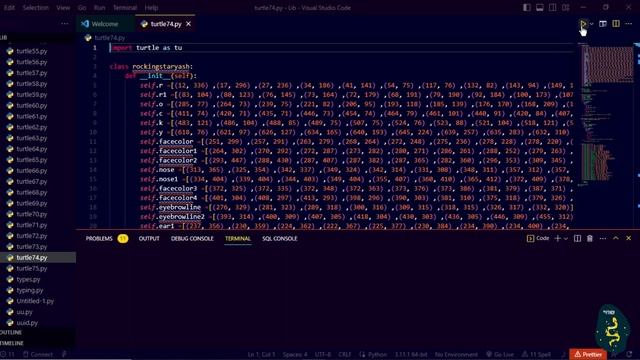This screenshot has width=640, height=360.
Task: Change the UTF-8 encoding selector
Action: pos(322,354)
